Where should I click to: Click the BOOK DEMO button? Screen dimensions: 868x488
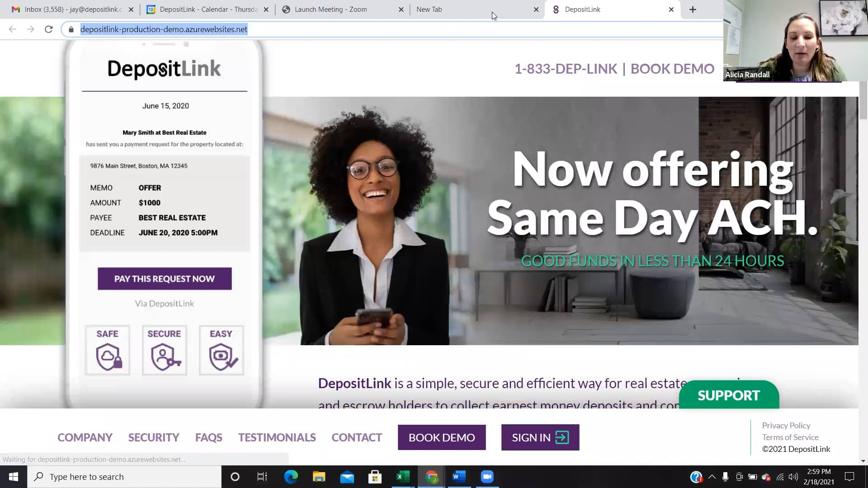(x=442, y=437)
